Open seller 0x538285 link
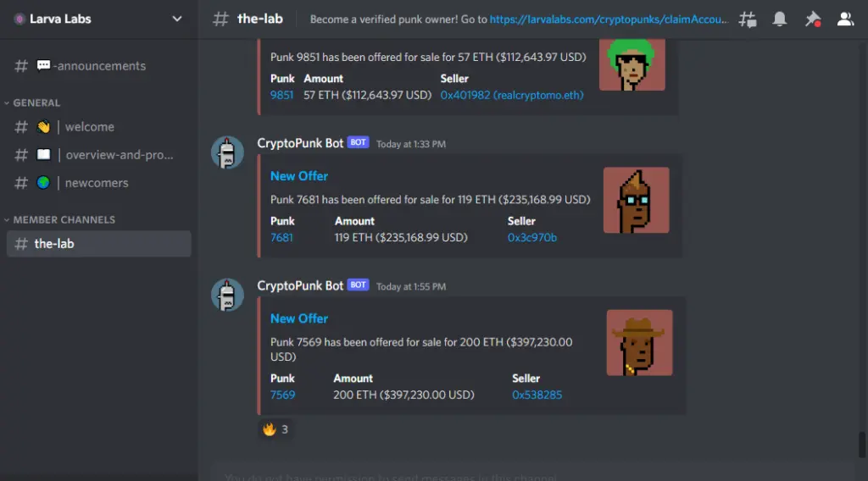The height and width of the screenshot is (481, 868). pyautogui.click(x=537, y=395)
